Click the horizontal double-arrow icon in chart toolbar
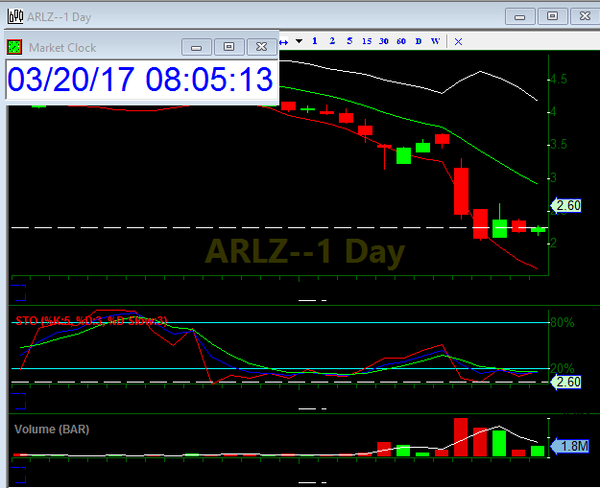The width and height of the screenshot is (600, 488). point(284,41)
